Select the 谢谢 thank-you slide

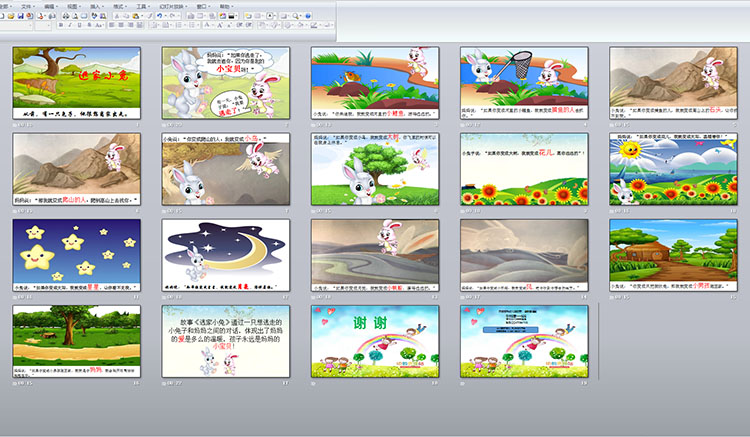click(375, 341)
